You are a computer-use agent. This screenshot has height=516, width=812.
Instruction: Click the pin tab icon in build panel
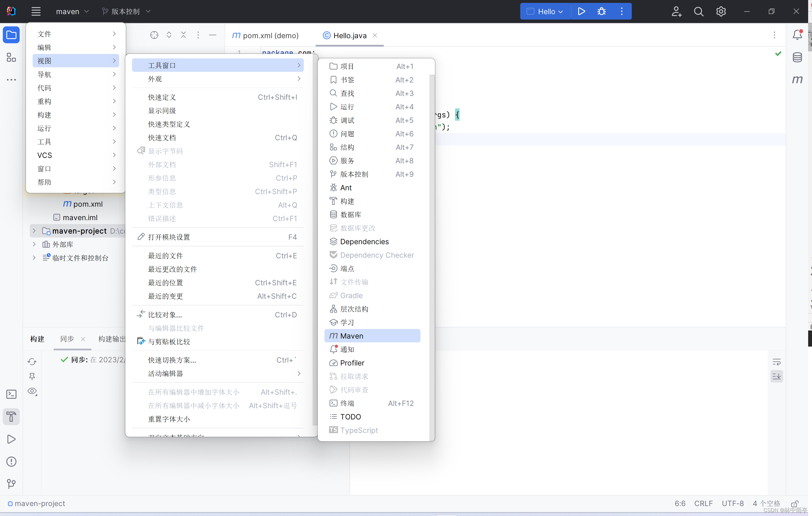tap(32, 376)
